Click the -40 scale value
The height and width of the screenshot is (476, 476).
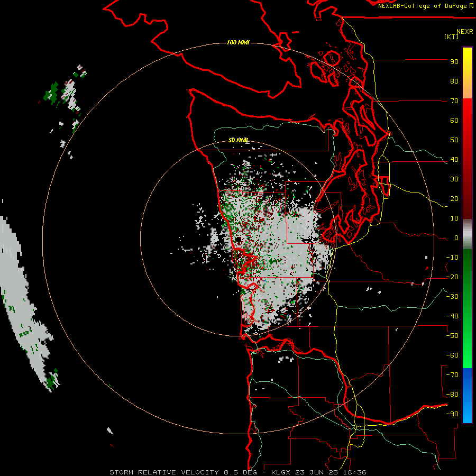(452, 316)
